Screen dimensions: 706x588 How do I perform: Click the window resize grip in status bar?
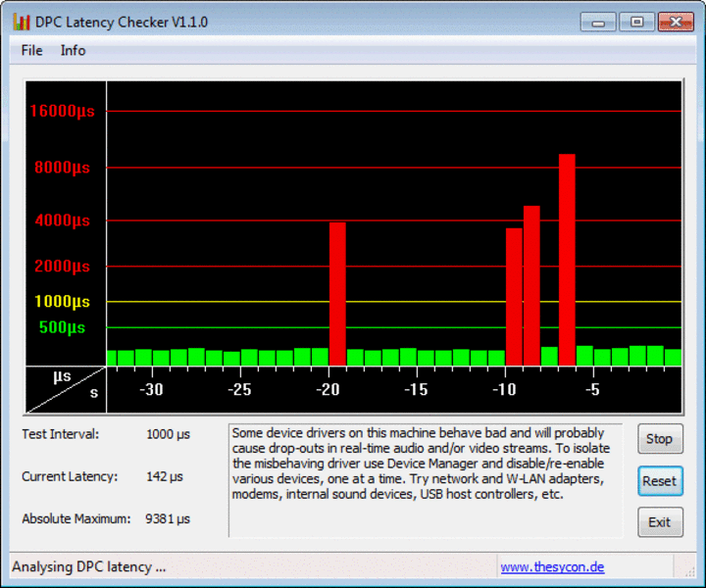coord(689,571)
